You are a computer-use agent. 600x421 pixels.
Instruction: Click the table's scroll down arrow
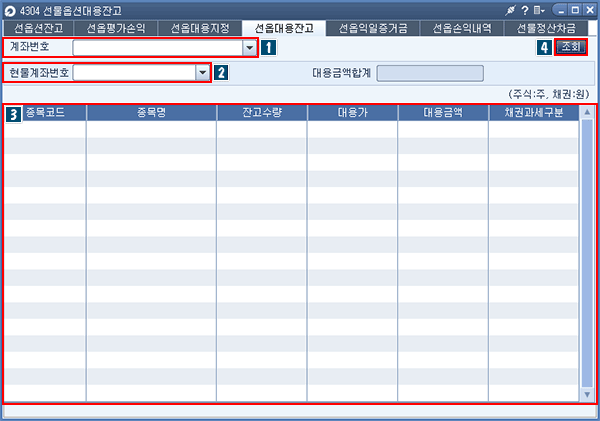[x=587, y=395]
